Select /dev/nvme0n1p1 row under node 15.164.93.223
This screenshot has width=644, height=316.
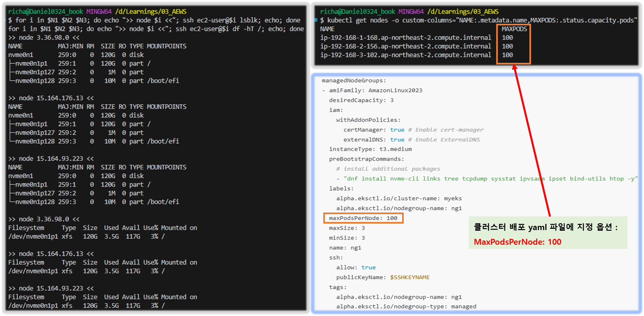pos(87,306)
